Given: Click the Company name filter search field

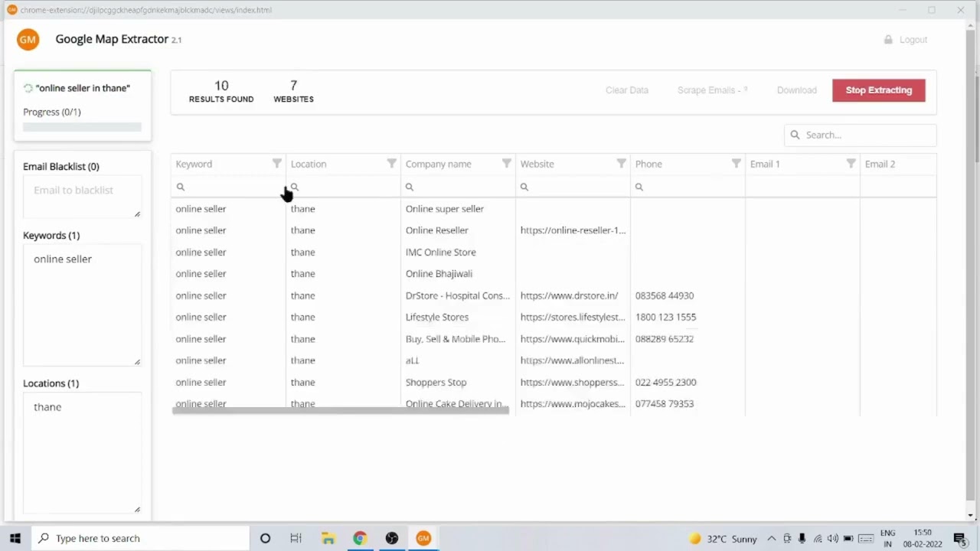Looking at the screenshot, I should 458,187.
